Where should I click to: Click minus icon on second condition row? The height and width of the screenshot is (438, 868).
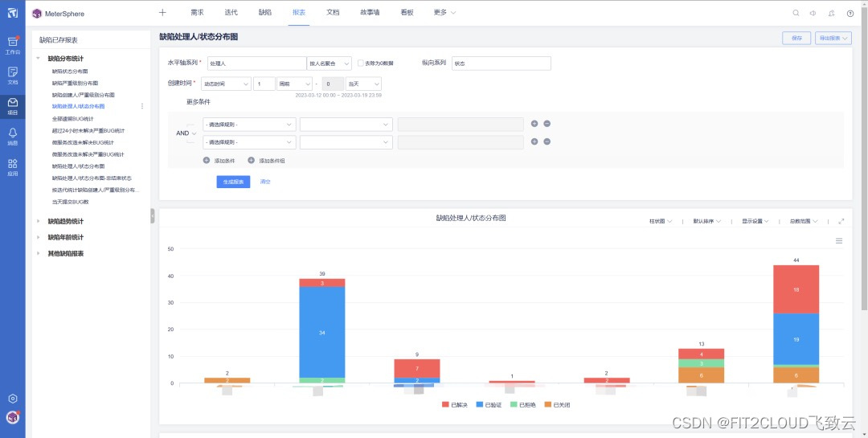[547, 141]
